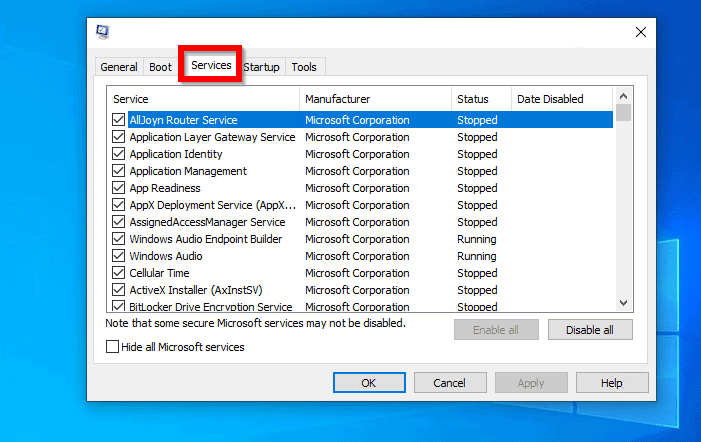Uncheck the Cellular Time service
This screenshot has height=442, width=701.
click(x=118, y=273)
